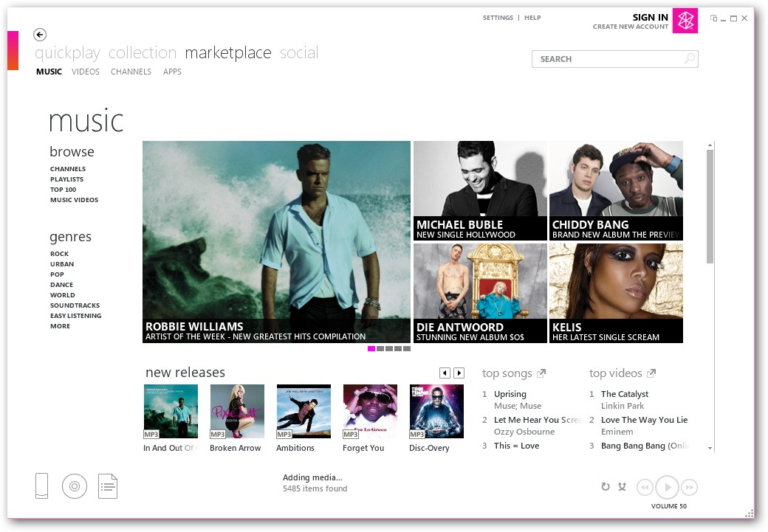Select the CHANNELS sub-tab
This screenshot has width=768, height=532.
(131, 72)
